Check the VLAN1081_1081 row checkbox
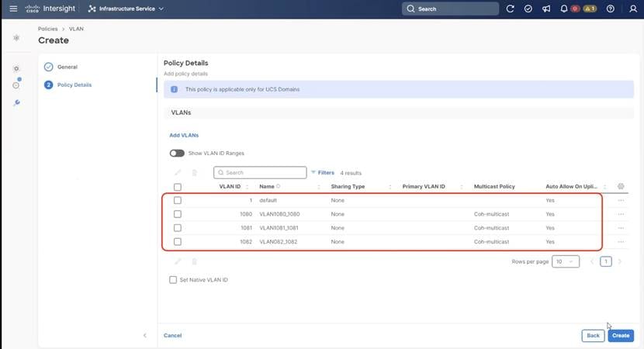Viewport: 644px width, 349px height. (178, 228)
